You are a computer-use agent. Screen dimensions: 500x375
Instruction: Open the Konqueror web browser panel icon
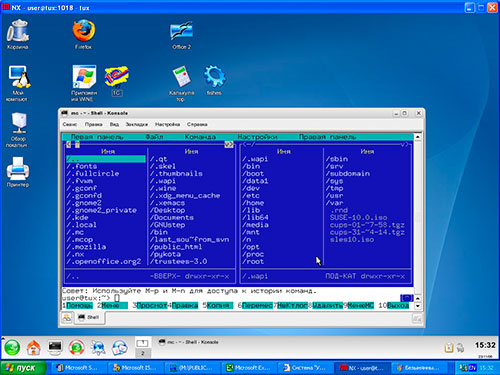pos(98,348)
